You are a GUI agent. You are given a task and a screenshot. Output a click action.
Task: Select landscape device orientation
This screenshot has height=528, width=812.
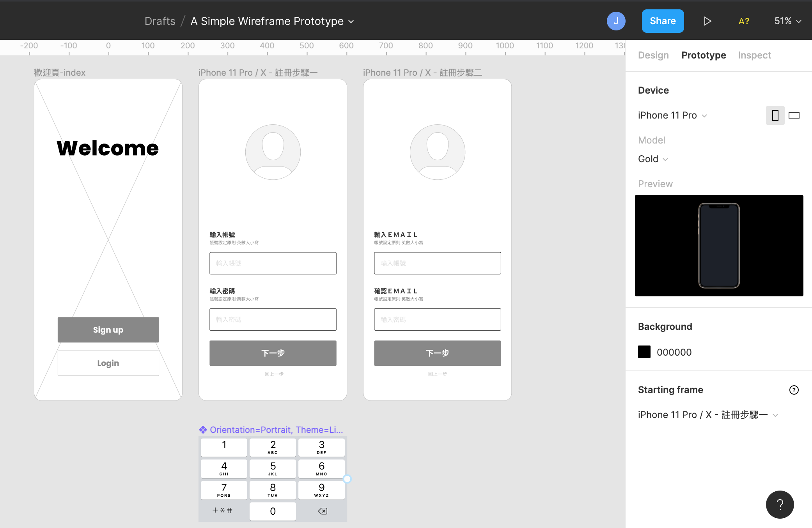click(794, 115)
